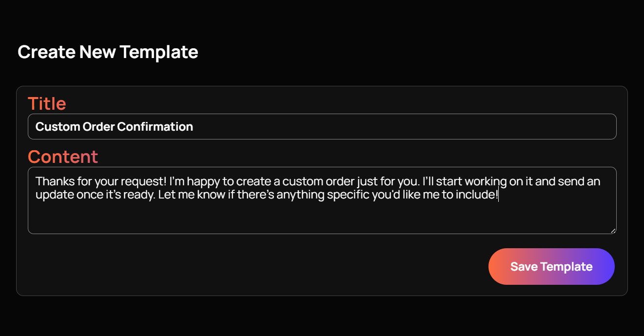The height and width of the screenshot is (336, 644).
Task: Click the word "Order" in the title
Action: coord(99,127)
